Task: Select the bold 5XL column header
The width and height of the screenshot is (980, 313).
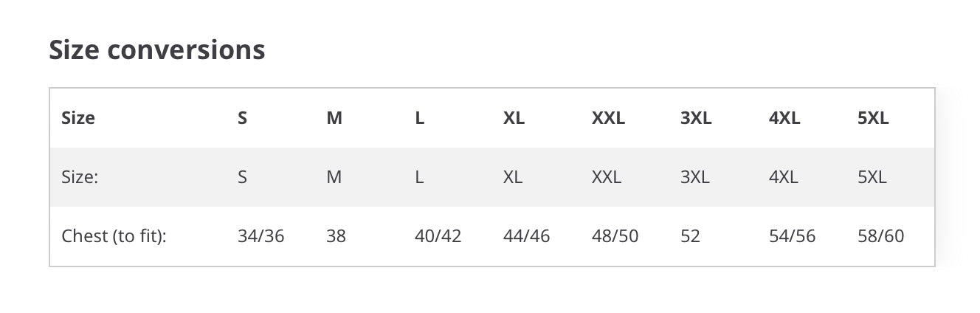Action: click(x=873, y=118)
